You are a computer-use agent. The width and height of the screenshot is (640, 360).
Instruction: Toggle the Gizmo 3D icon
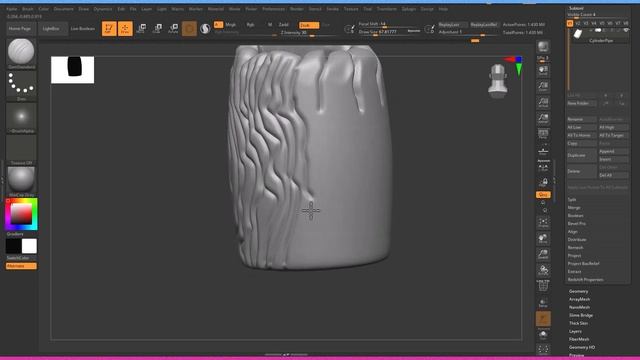[x=189, y=29]
